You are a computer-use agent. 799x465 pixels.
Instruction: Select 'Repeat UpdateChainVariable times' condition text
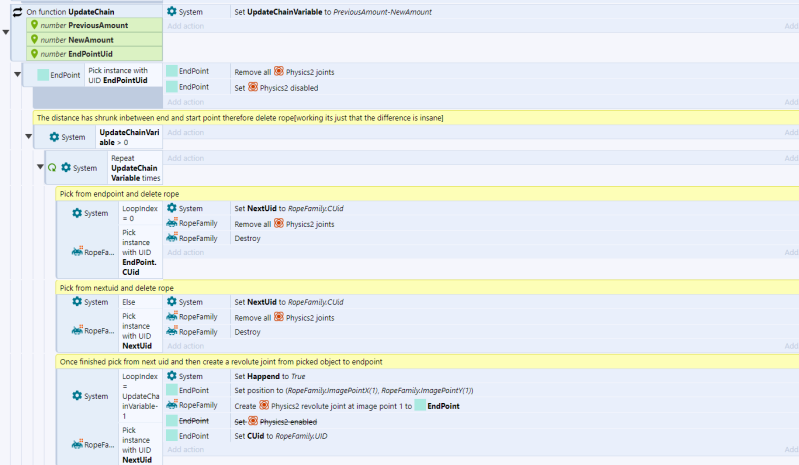136,168
